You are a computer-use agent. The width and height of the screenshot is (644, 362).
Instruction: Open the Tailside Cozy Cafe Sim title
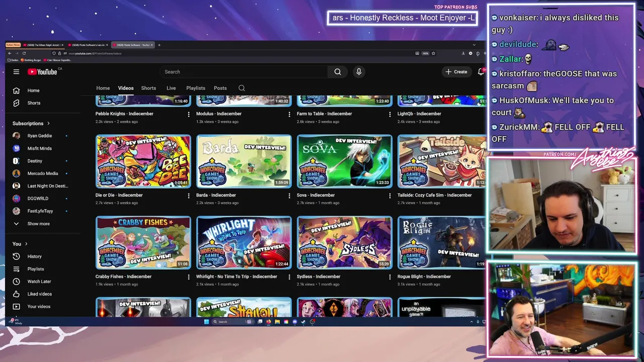tap(435, 195)
